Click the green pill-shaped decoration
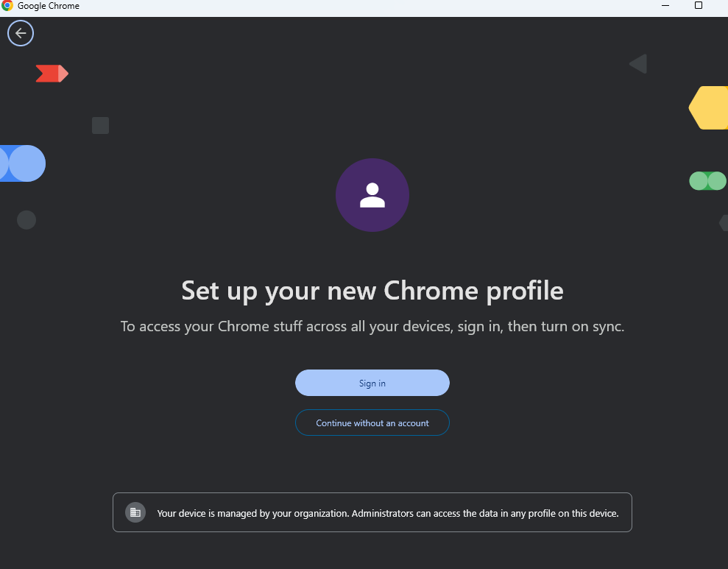Image resolution: width=728 pixels, height=569 pixels. click(x=707, y=181)
